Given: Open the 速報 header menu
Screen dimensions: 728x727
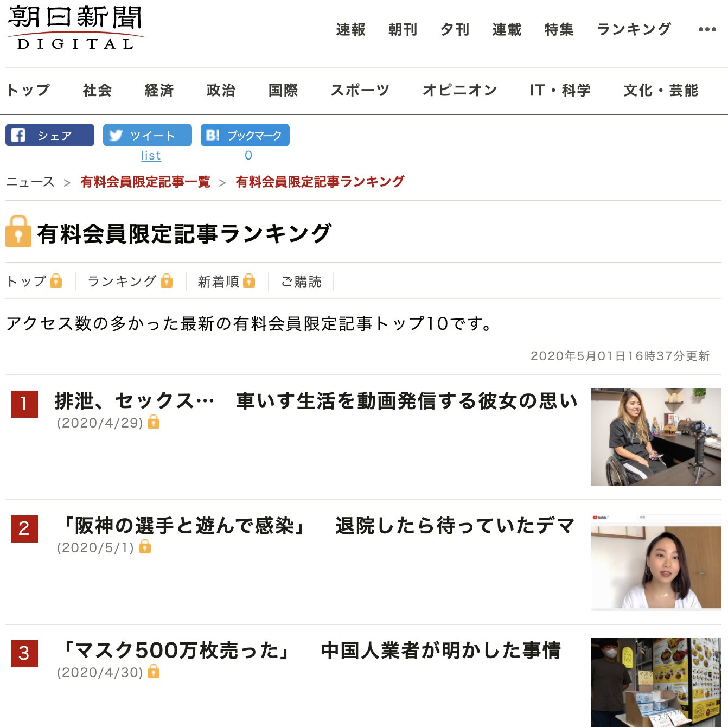Looking at the screenshot, I should tap(350, 29).
